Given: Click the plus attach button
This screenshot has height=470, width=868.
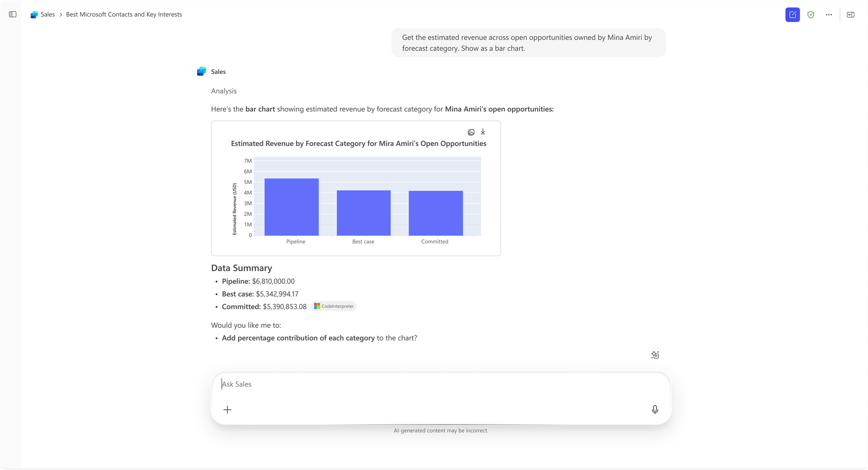Looking at the screenshot, I should 227,410.
